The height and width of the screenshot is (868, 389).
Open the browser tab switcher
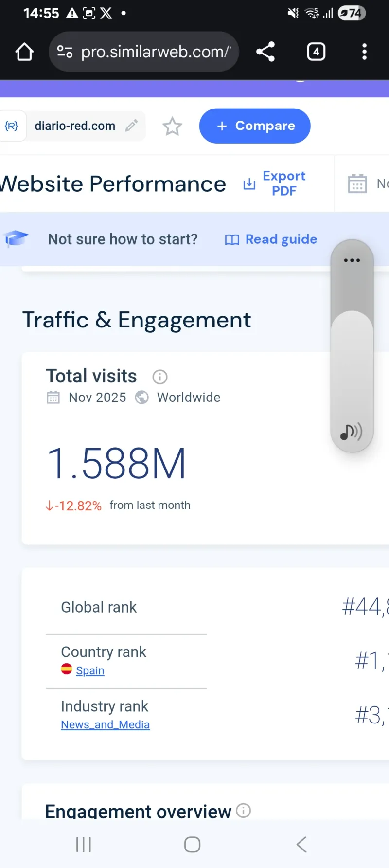(x=316, y=52)
